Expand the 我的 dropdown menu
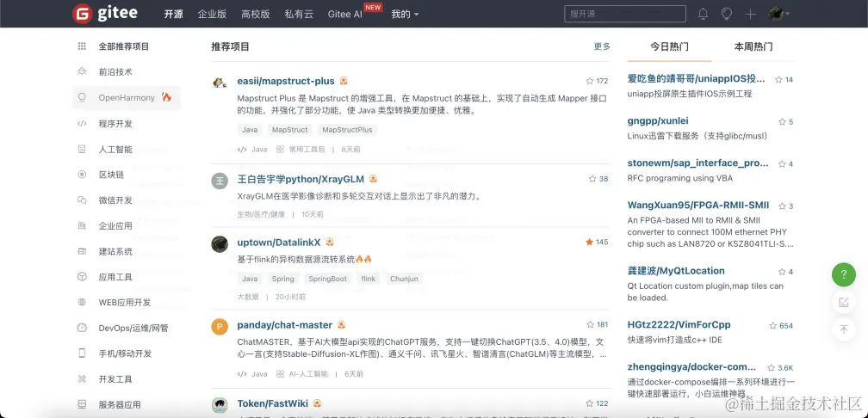 [405, 14]
